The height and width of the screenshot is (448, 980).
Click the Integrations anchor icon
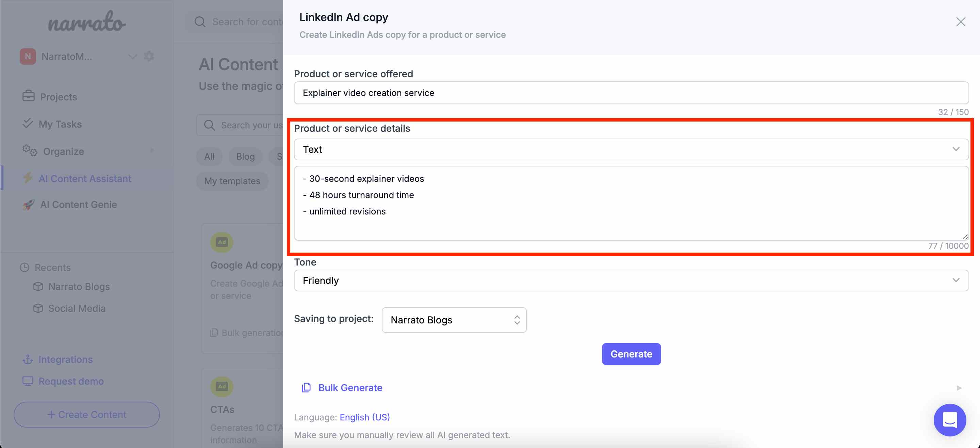28,359
